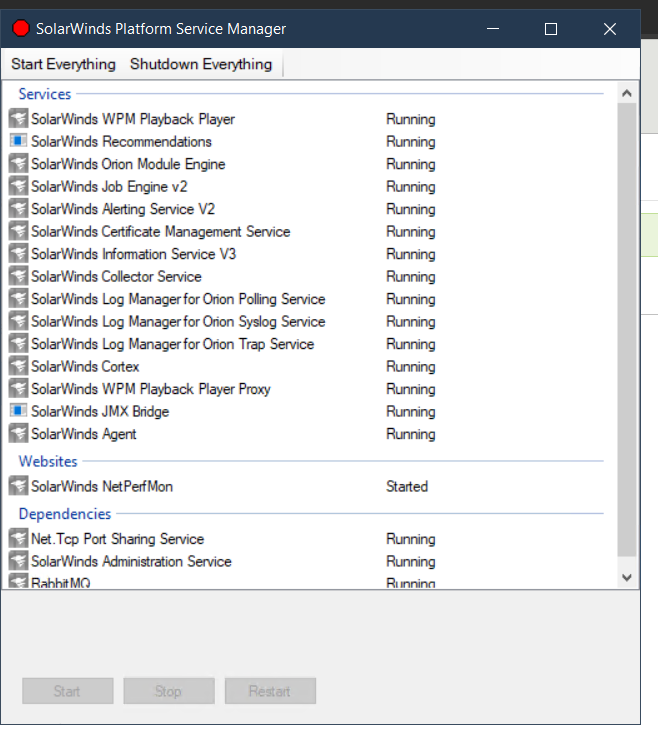
Task: Click Running status of SolarWinds Recommendations
Action: coord(410,141)
